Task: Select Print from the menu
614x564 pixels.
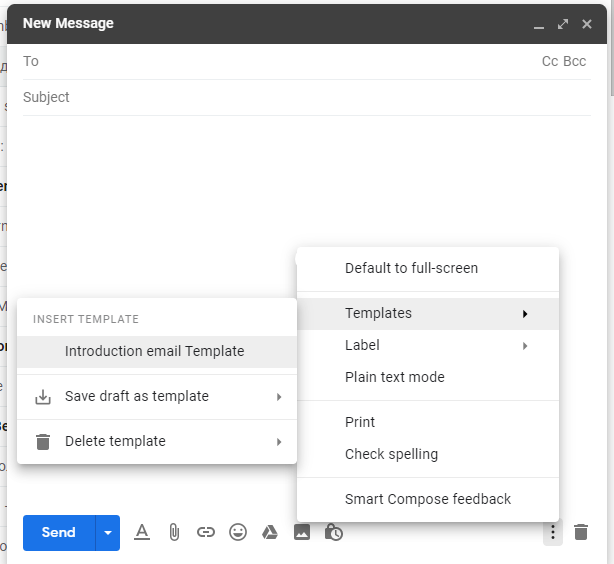Action: (x=428, y=422)
